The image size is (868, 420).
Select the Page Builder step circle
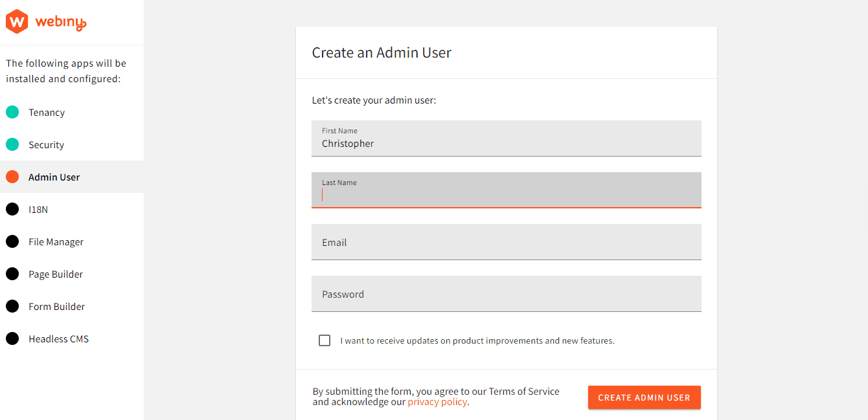[12, 274]
